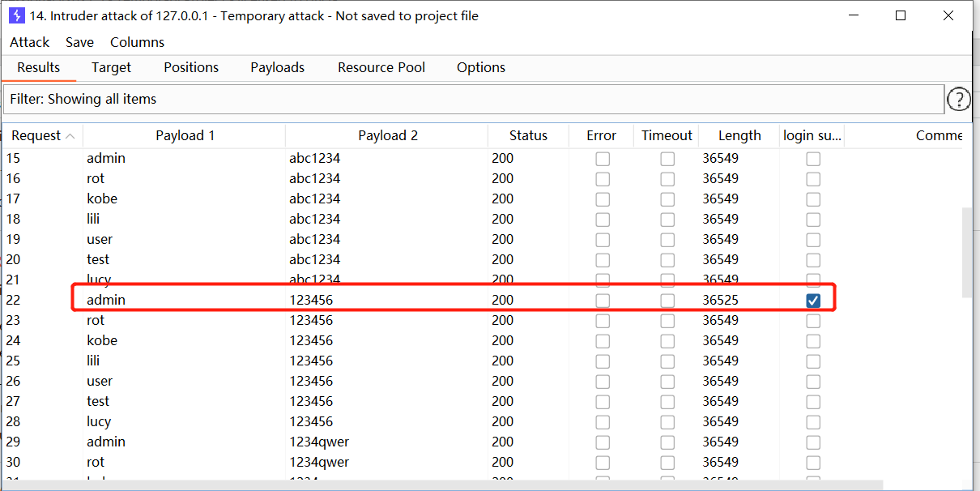Screen dimensions: 980x491
Task: Sort by the Payload 2 column header
Action: tap(387, 135)
